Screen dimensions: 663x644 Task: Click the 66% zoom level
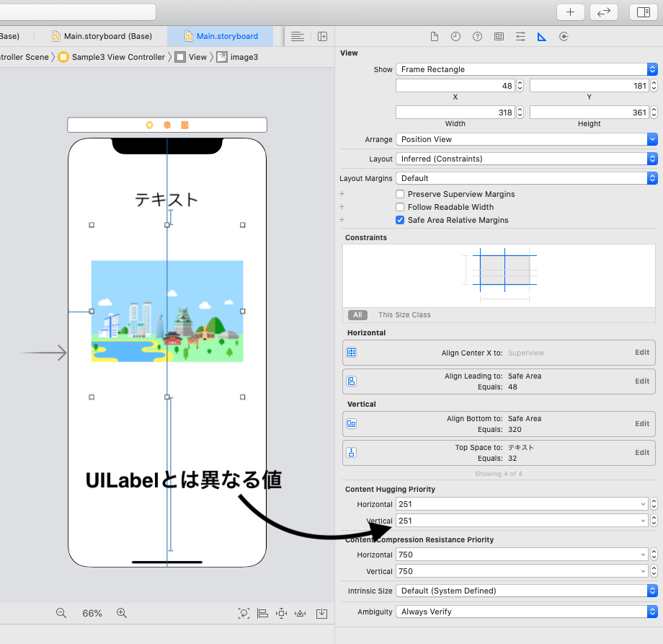(x=92, y=614)
